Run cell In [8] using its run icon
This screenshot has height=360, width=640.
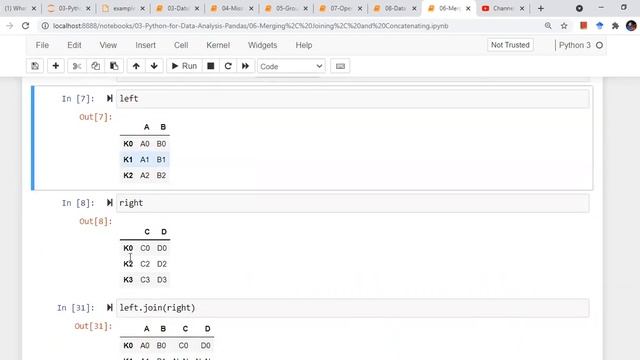(109, 203)
